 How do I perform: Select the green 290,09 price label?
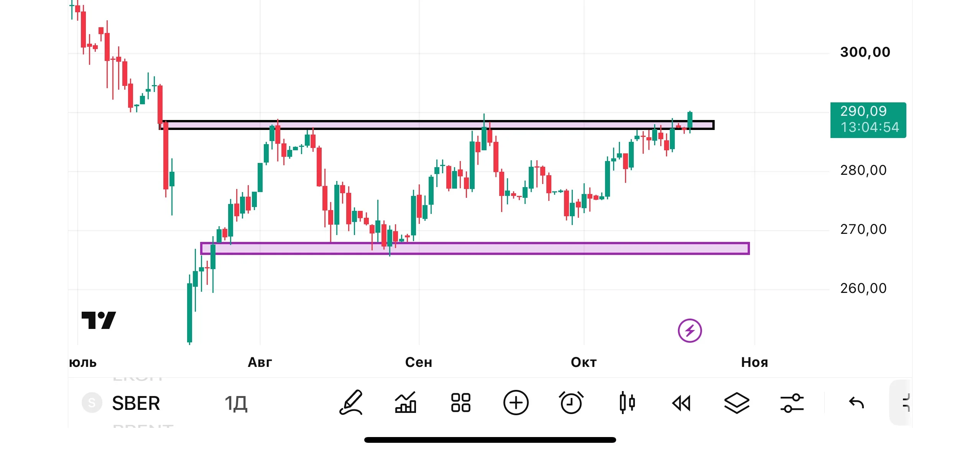868,120
